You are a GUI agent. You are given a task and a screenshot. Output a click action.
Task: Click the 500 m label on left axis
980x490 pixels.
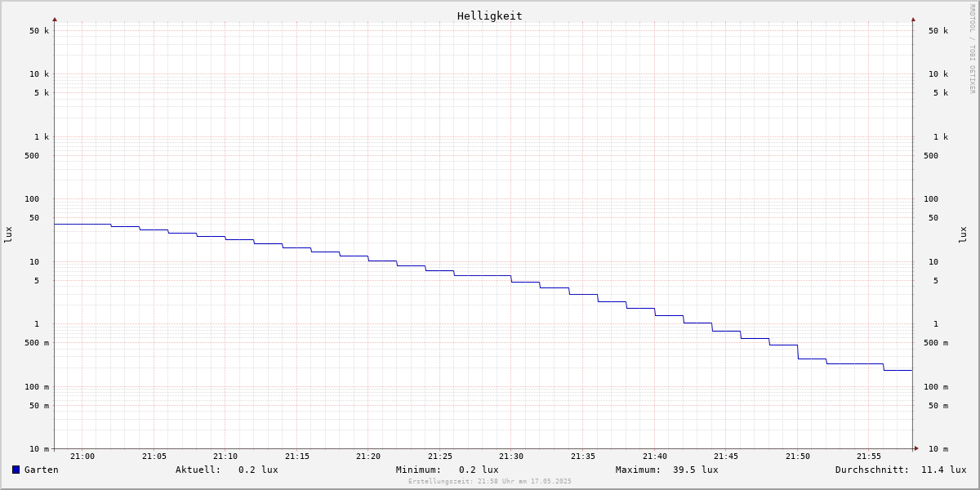(37, 343)
